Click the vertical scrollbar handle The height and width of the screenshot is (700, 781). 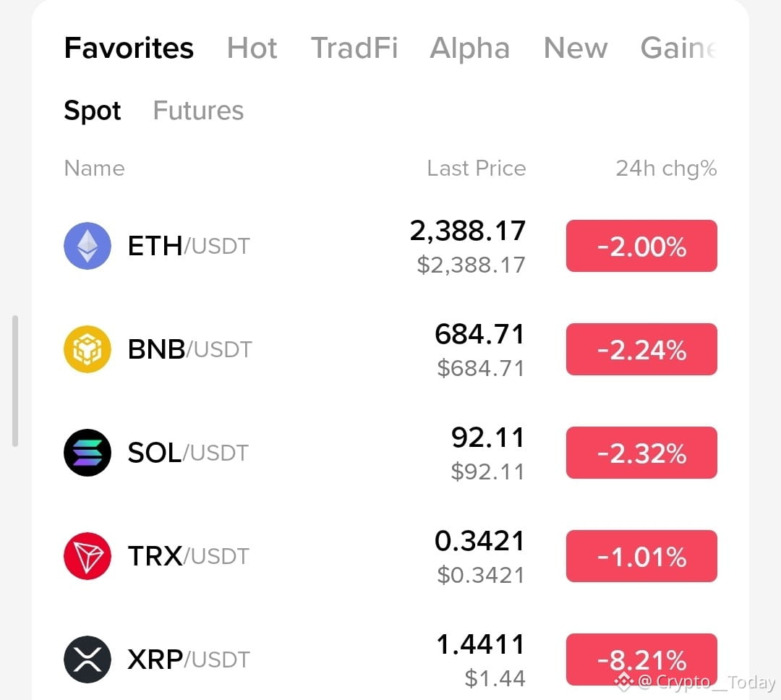[x=15, y=380]
